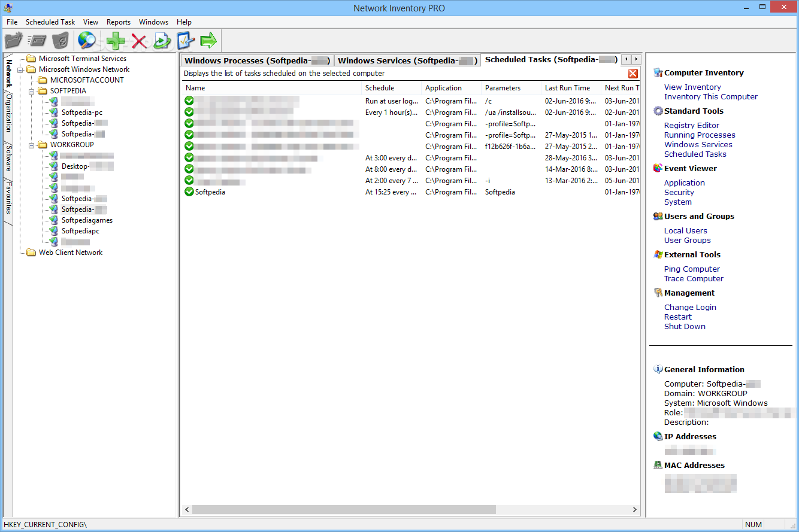The image size is (799, 532).
Task: Collapse the Microsoft Windows Network node
Action: point(20,69)
